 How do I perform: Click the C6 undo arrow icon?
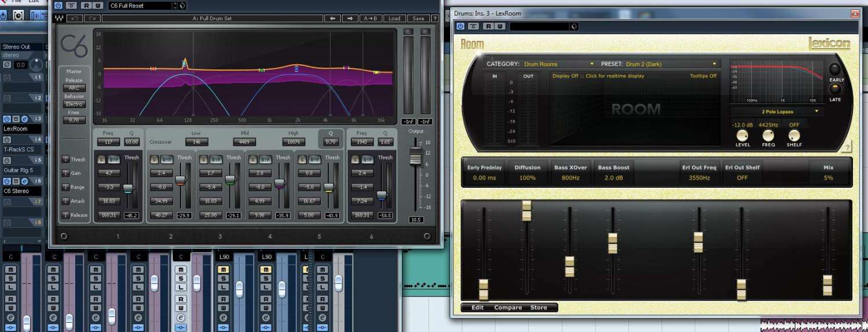[x=75, y=19]
